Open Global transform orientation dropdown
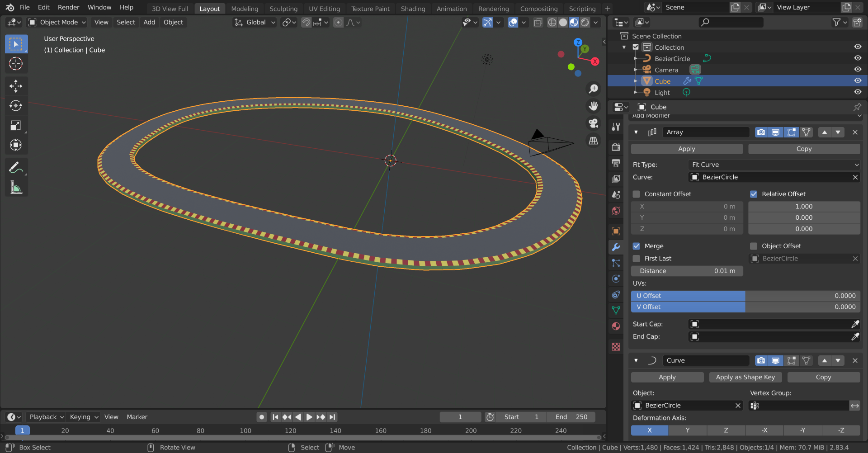The width and height of the screenshot is (868, 453). tap(255, 22)
